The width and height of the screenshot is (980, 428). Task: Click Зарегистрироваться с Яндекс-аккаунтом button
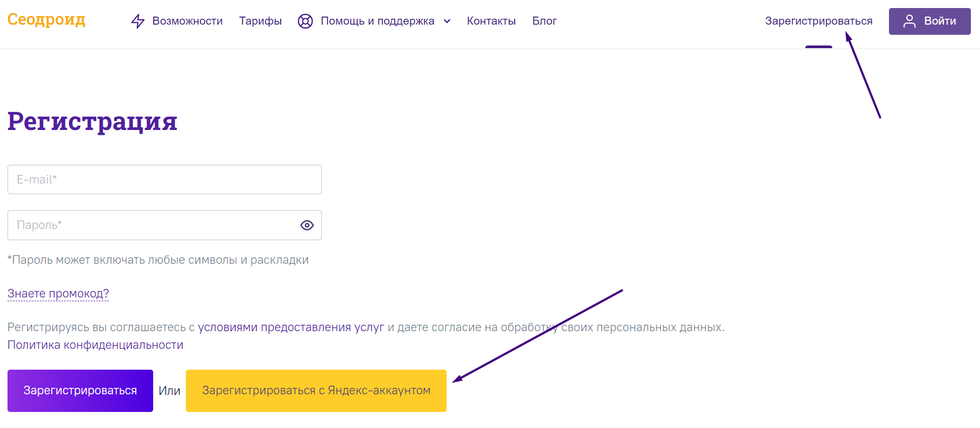point(316,391)
